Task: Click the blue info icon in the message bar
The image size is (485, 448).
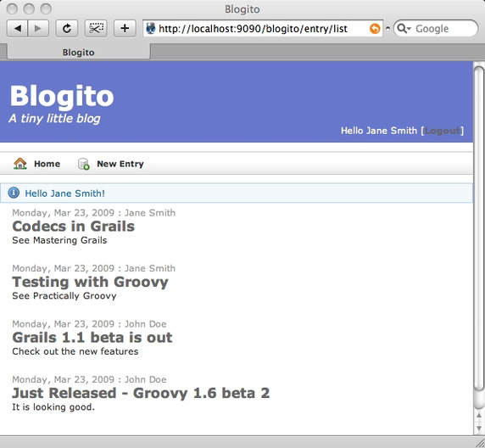Action: click(14, 193)
